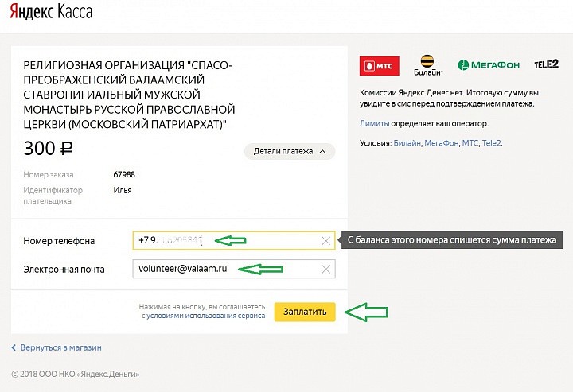Click the order number 67988
Screen dimensions: 573x392
pyautogui.click(x=124, y=174)
